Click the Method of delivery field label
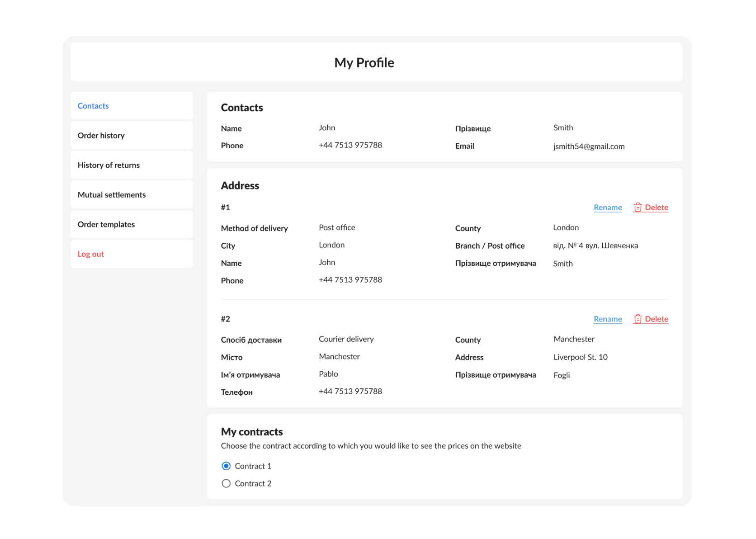756x539 pixels. 255,228
